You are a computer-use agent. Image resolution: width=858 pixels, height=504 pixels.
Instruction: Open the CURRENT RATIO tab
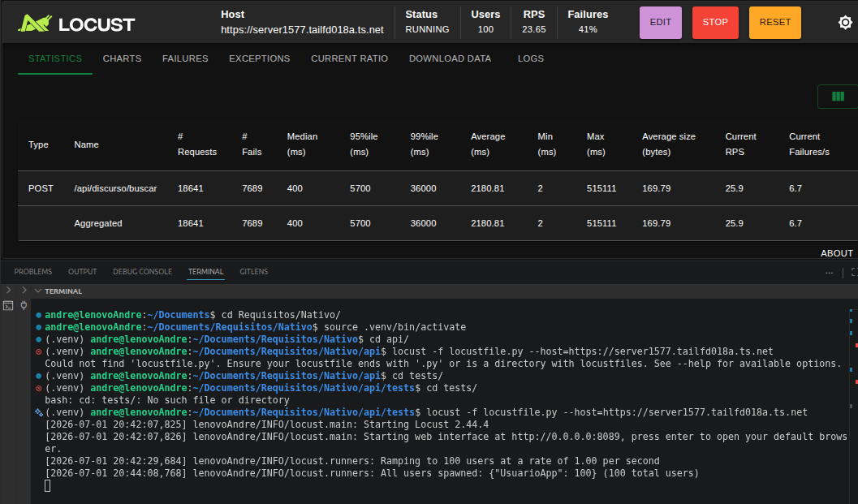click(349, 58)
